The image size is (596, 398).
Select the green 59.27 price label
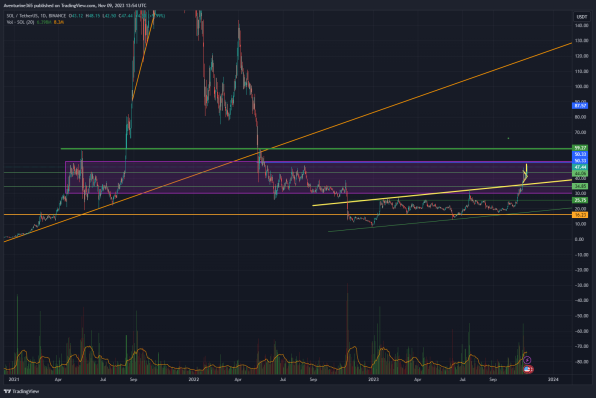coord(580,147)
